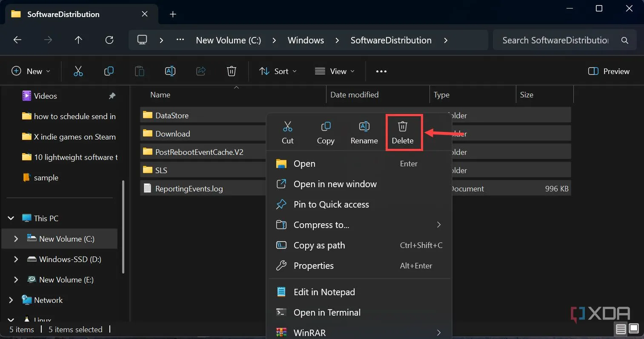
Task: Navigate up using the up arrow icon
Action: click(78, 40)
